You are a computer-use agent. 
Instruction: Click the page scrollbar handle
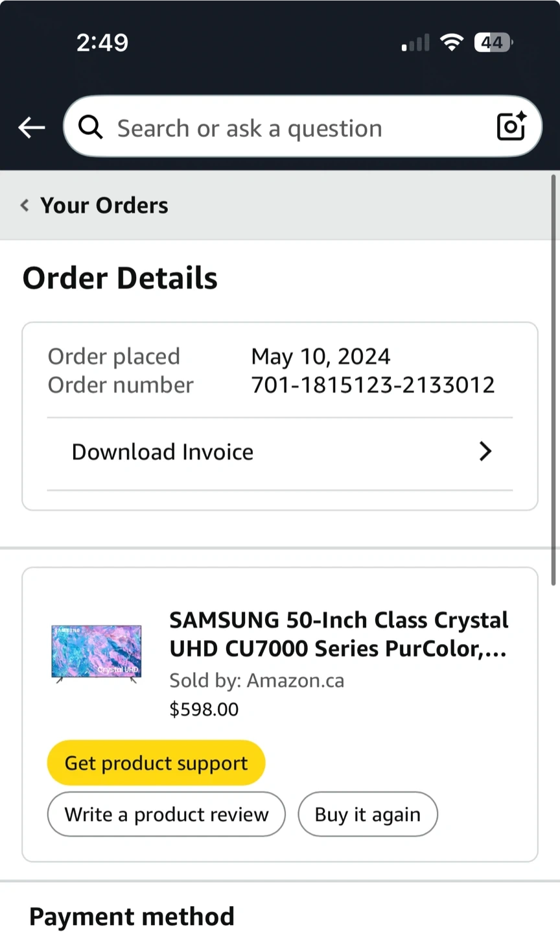click(554, 379)
